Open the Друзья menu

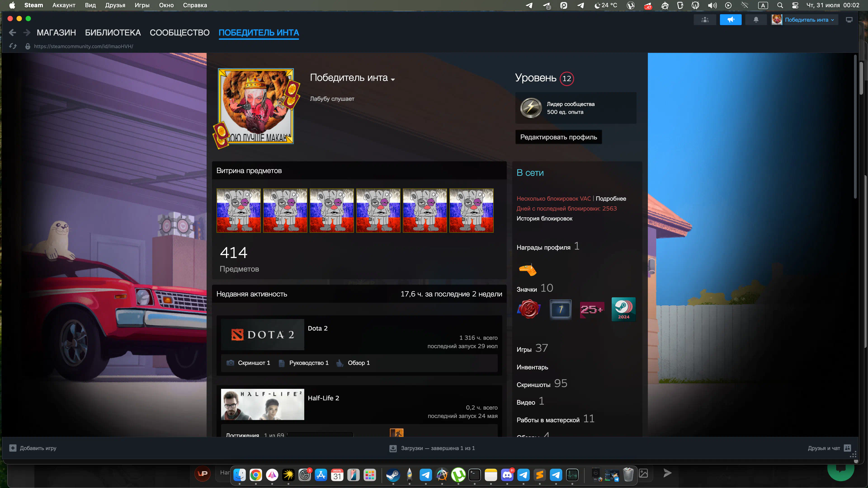pyautogui.click(x=115, y=5)
